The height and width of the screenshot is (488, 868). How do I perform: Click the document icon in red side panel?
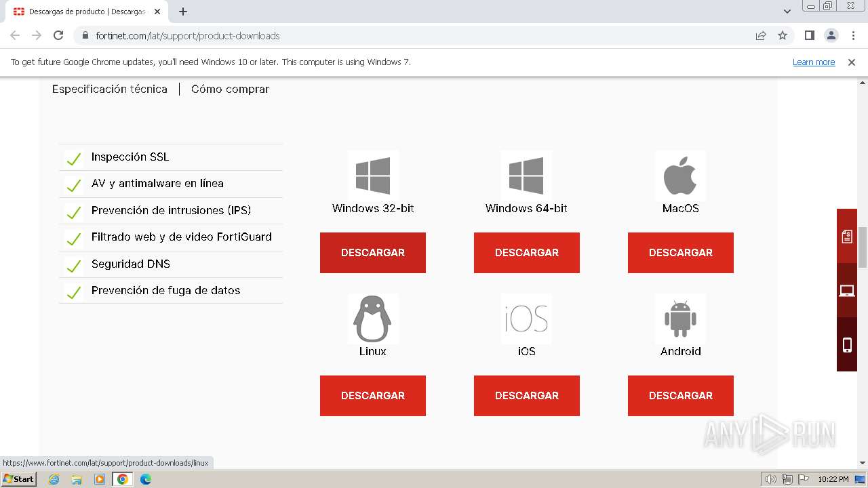[847, 236]
